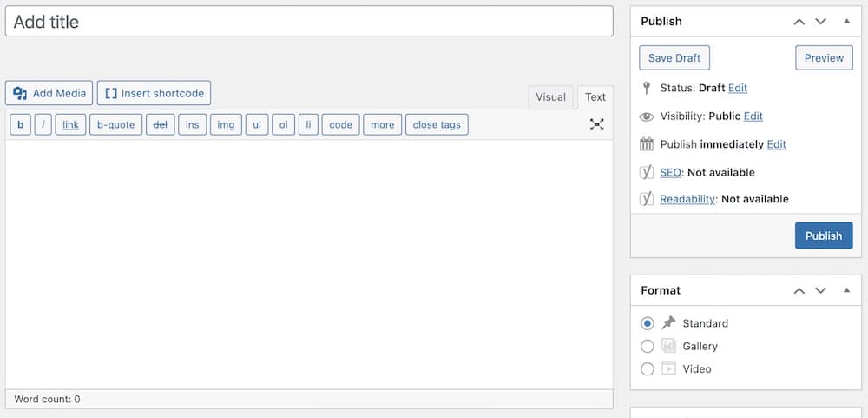
Task: Insert bold tag with b button
Action: tap(21, 125)
